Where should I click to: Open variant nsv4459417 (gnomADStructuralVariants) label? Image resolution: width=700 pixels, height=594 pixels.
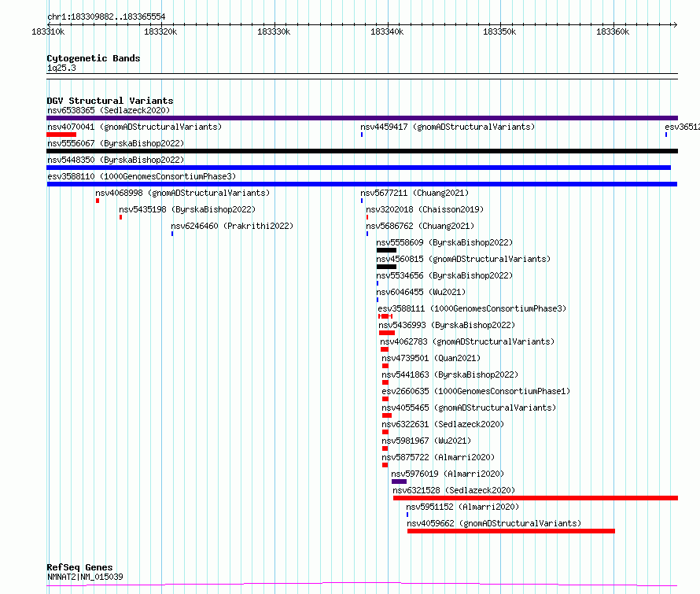click(448, 127)
